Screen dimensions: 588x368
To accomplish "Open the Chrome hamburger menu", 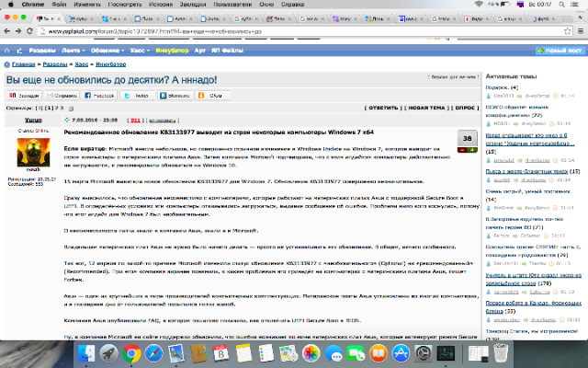I will (580, 31).
